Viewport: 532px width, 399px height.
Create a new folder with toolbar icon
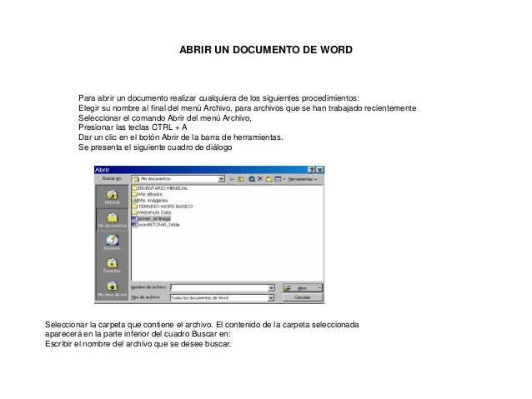click(x=269, y=179)
